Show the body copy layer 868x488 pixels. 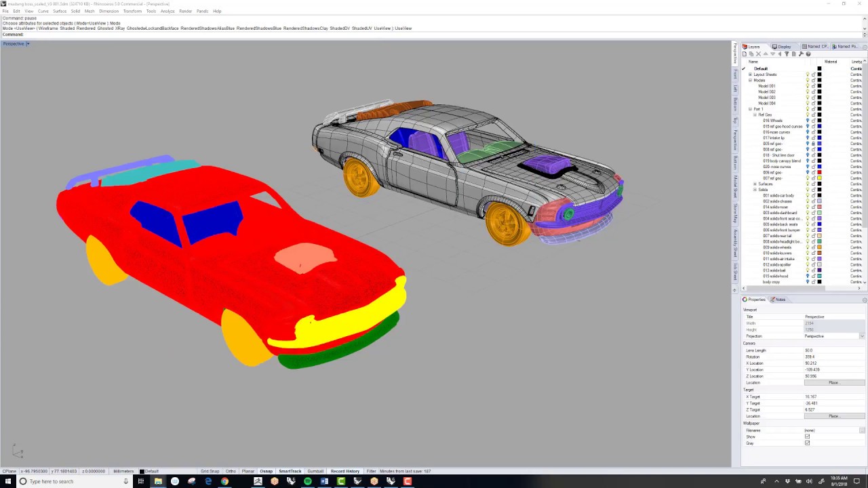click(x=808, y=282)
